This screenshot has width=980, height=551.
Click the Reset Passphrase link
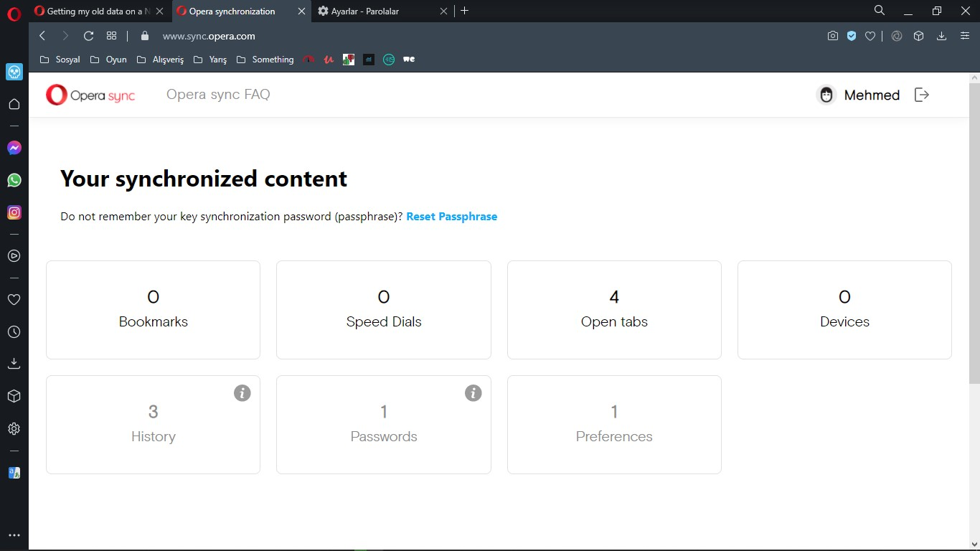(452, 217)
